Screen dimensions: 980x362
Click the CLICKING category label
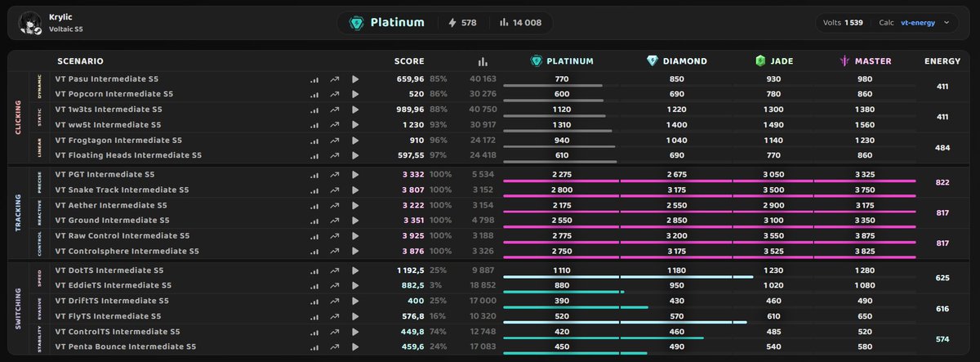pos(18,117)
